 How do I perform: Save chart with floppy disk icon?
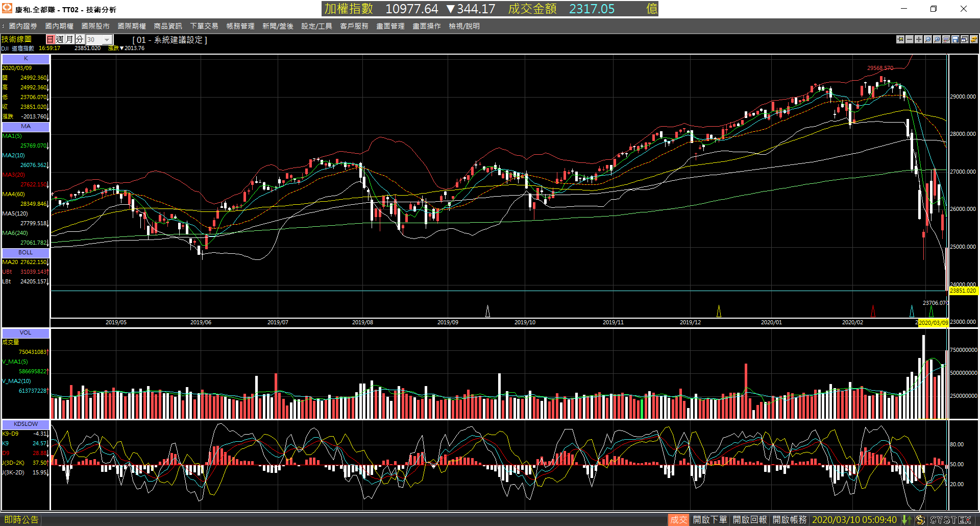click(955, 39)
